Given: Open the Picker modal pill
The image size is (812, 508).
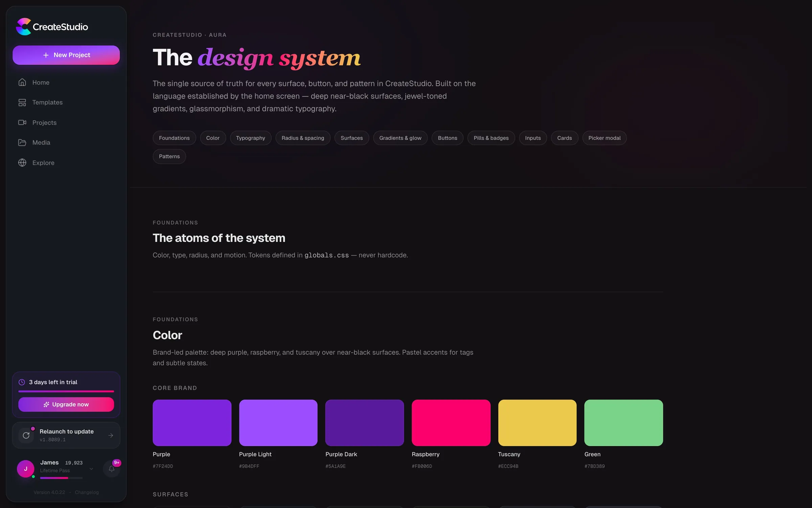Looking at the screenshot, I should pyautogui.click(x=604, y=138).
